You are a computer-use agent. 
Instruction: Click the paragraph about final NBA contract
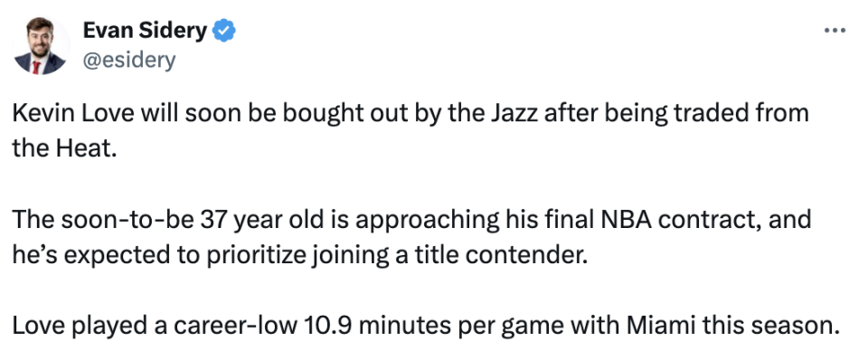[411, 237]
